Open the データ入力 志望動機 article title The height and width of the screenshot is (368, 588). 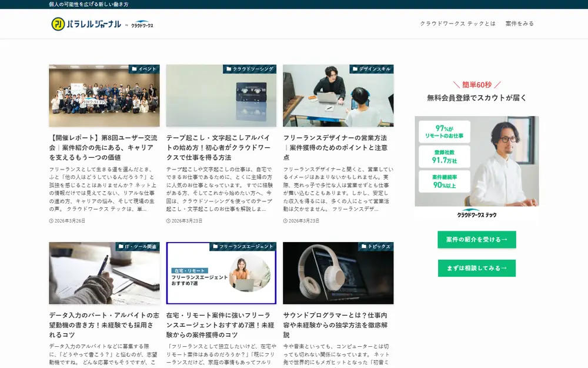pyautogui.click(x=104, y=325)
